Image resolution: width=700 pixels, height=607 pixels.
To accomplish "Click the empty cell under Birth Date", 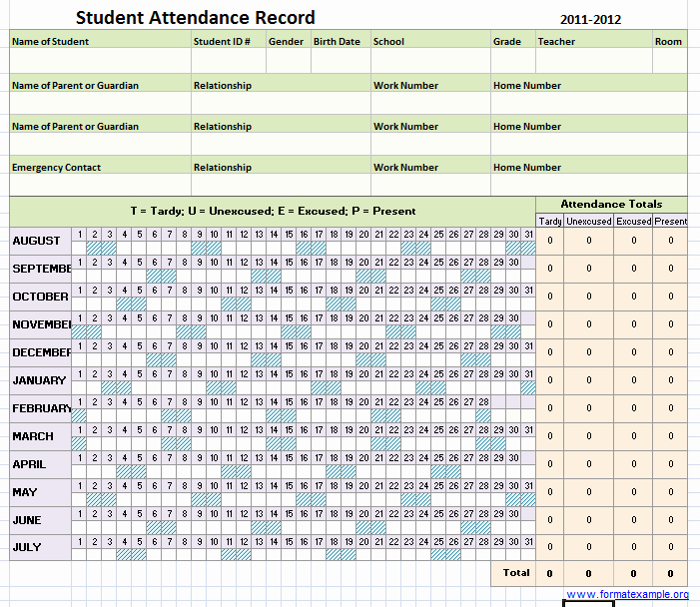I will (x=342, y=60).
